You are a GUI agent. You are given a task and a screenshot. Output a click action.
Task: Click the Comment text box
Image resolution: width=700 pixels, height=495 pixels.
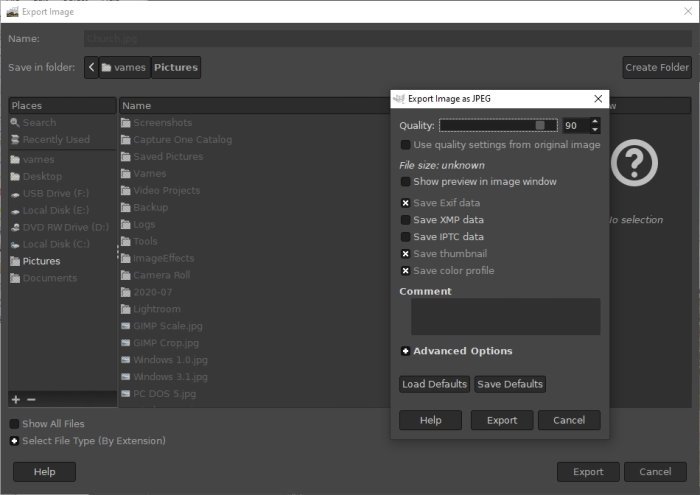pyautogui.click(x=505, y=316)
